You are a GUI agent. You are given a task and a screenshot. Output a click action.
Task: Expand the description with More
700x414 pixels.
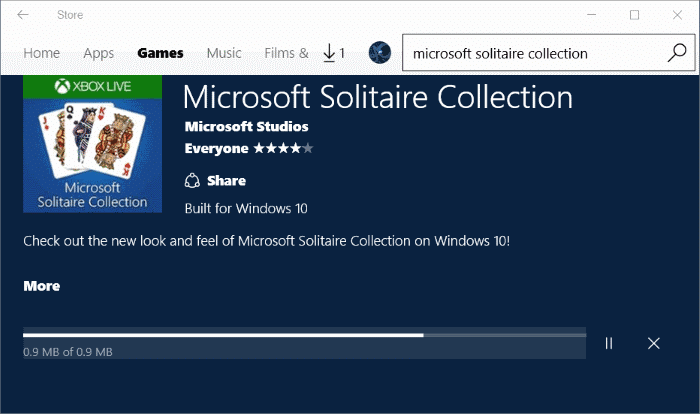pos(42,286)
